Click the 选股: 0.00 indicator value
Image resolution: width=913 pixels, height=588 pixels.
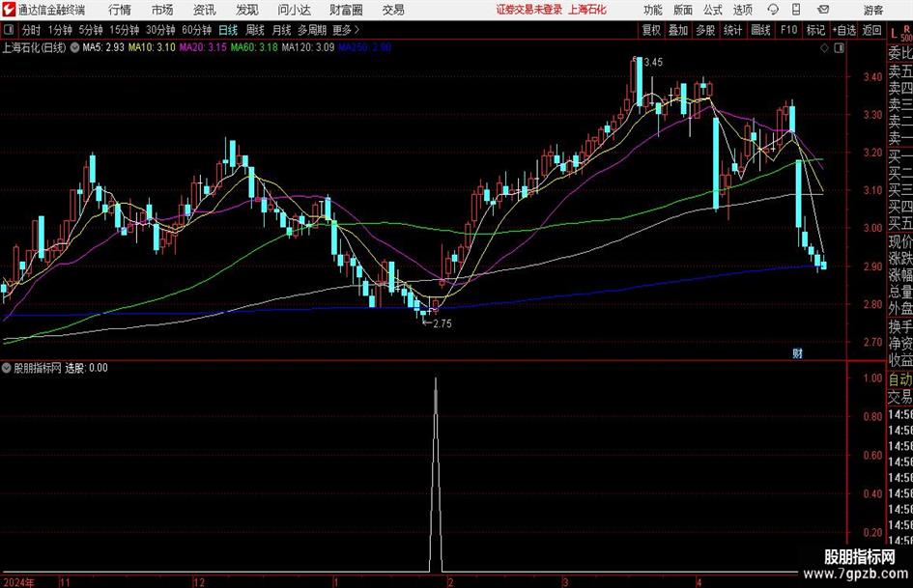pos(86,368)
